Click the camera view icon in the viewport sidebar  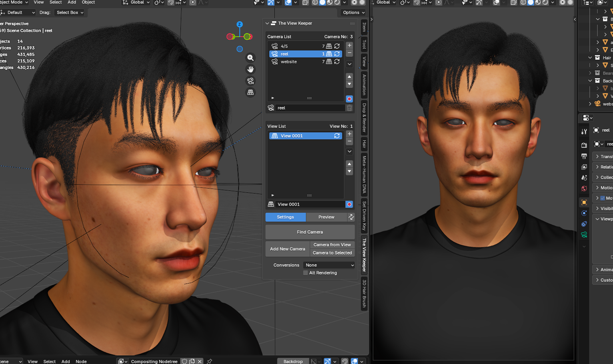(x=250, y=81)
